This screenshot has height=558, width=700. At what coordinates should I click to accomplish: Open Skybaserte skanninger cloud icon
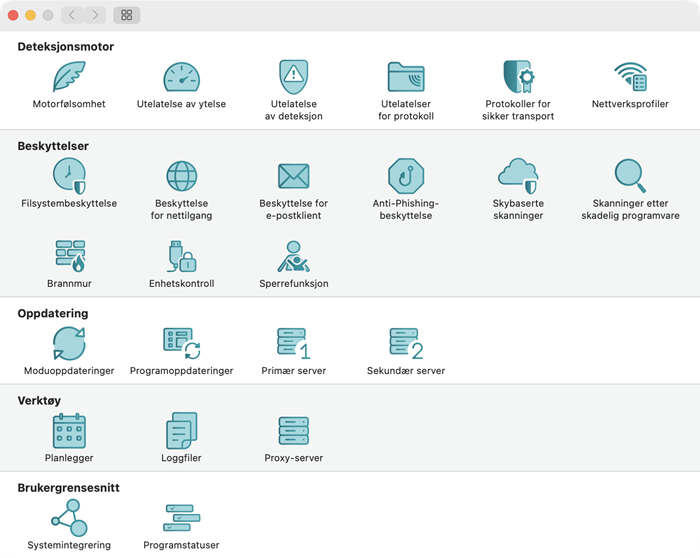pos(518,176)
